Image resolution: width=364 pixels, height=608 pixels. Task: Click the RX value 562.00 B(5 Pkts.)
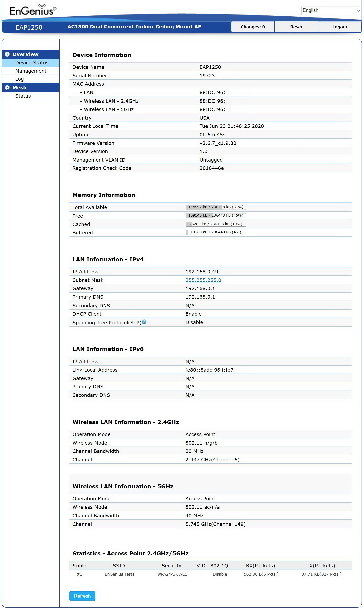tap(261, 574)
